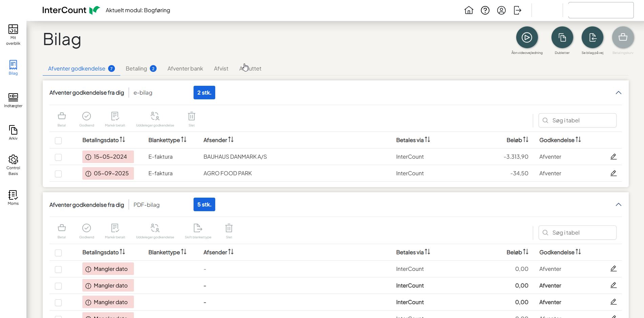The width and height of the screenshot is (644, 318).
Task: Sort e-bilag table by Beløb
Action: click(x=517, y=140)
